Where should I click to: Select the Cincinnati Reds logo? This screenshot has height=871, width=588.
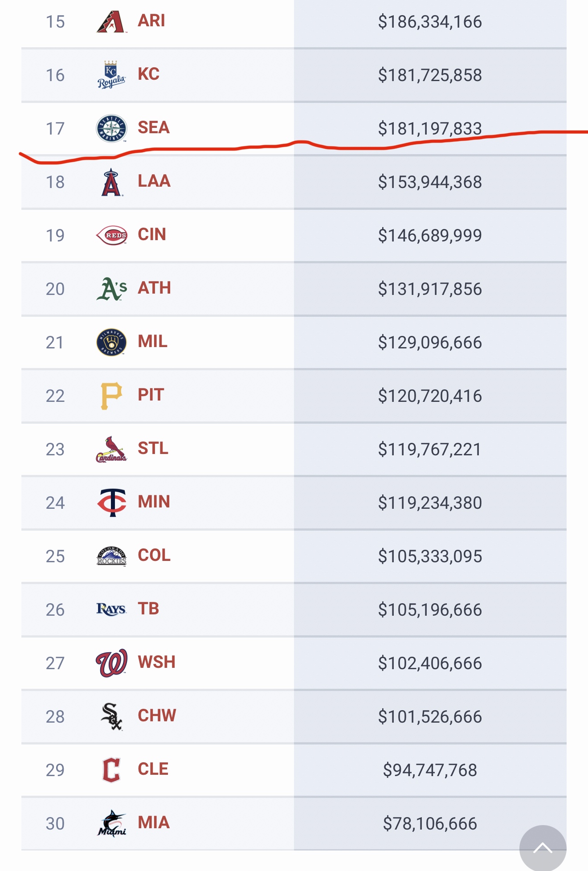tap(111, 235)
